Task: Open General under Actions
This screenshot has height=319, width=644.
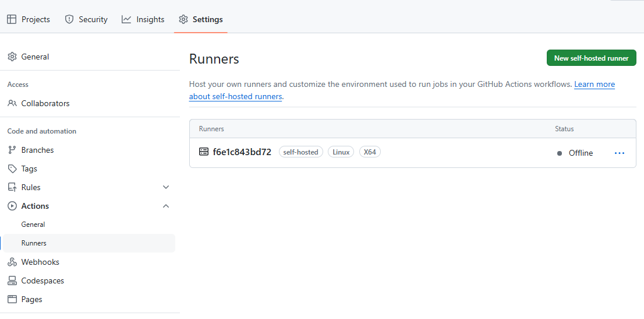Action: pyautogui.click(x=33, y=225)
